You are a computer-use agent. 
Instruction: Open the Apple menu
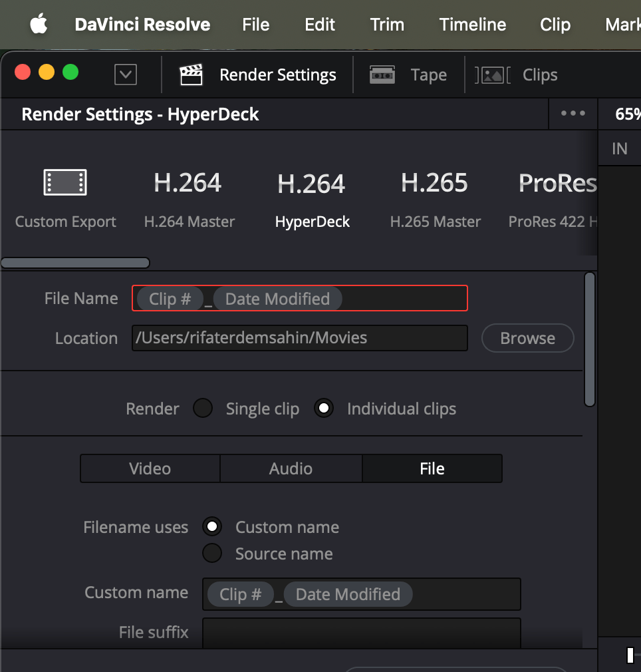[x=39, y=24]
